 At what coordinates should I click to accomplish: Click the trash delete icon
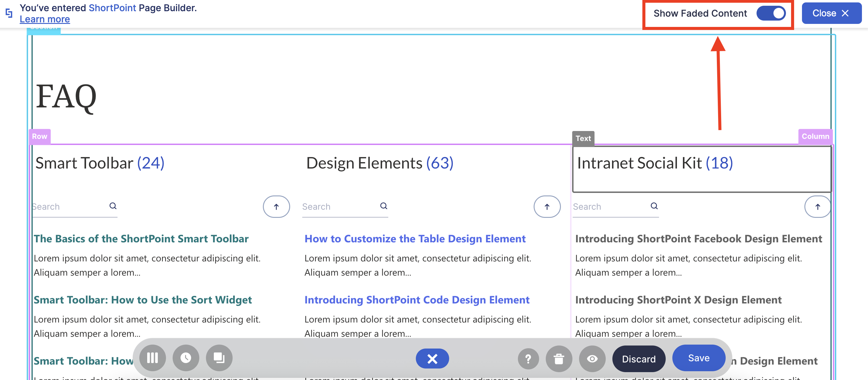coord(559,359)
